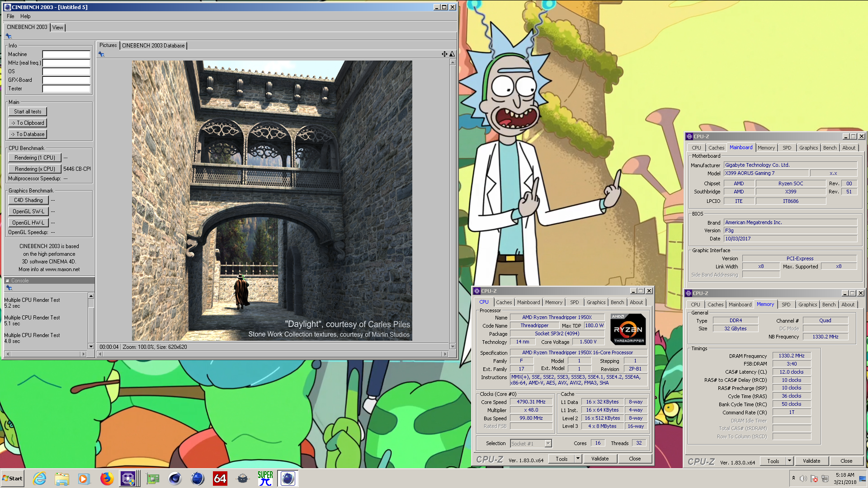Click the Show Desktop icon by the clock
The height and width of the screenshot is (488, 868).
click(x=863, y=479)
